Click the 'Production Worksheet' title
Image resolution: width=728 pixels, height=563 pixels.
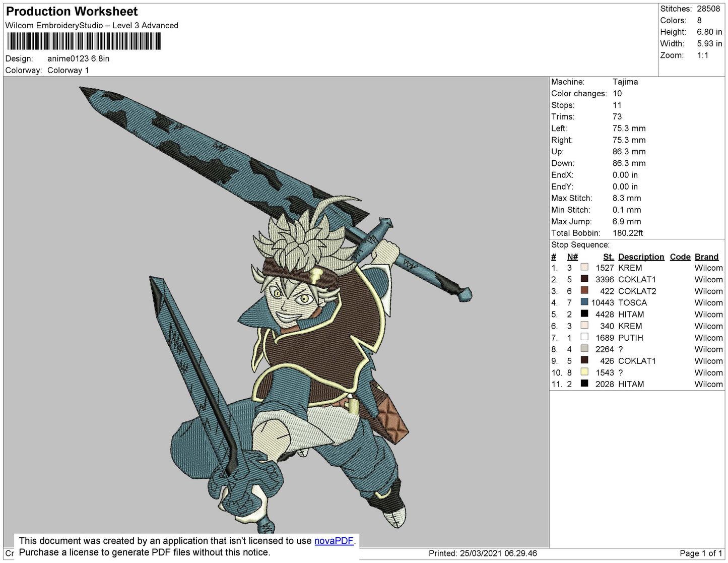72,12
